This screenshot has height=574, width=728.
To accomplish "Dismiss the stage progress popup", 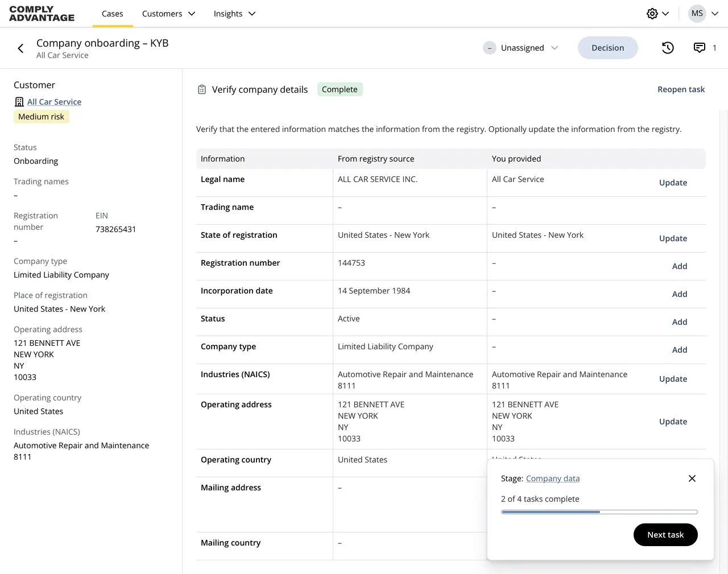I will [x=692, y=478].
